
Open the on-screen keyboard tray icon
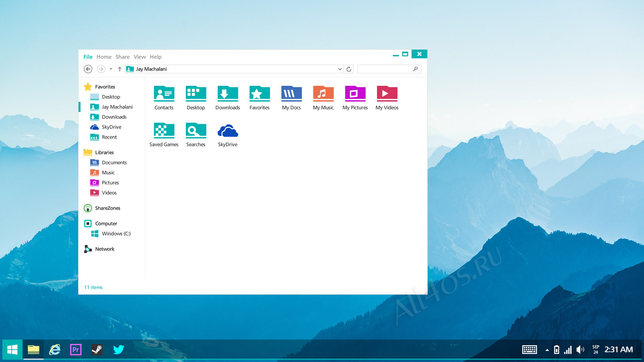tap(529, 350)
